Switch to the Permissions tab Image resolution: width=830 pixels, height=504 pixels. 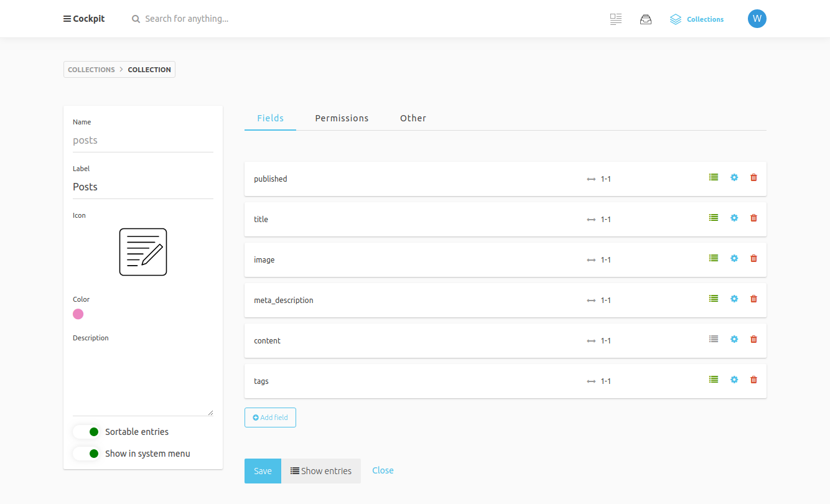pyautogui.click(x=342, y=118)
